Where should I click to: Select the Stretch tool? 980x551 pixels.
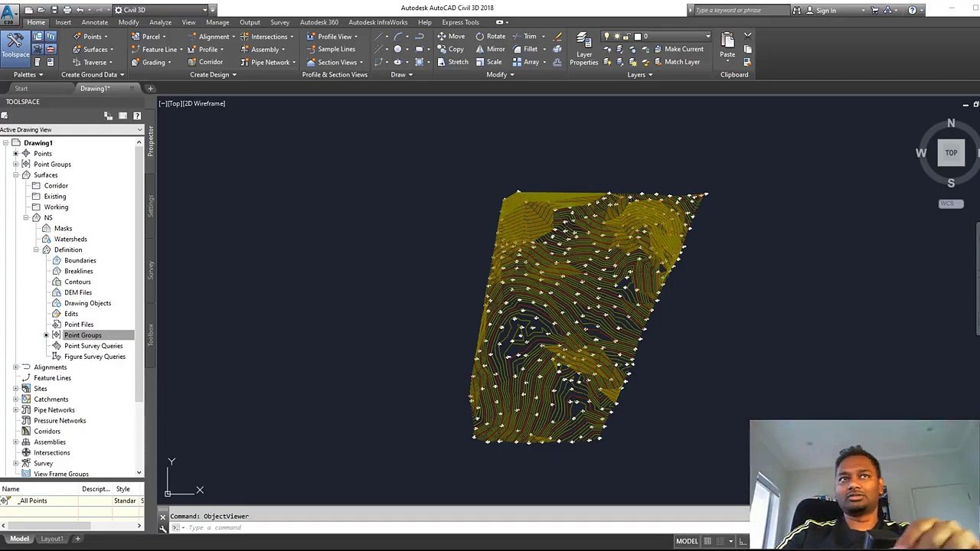click(452, 63)
